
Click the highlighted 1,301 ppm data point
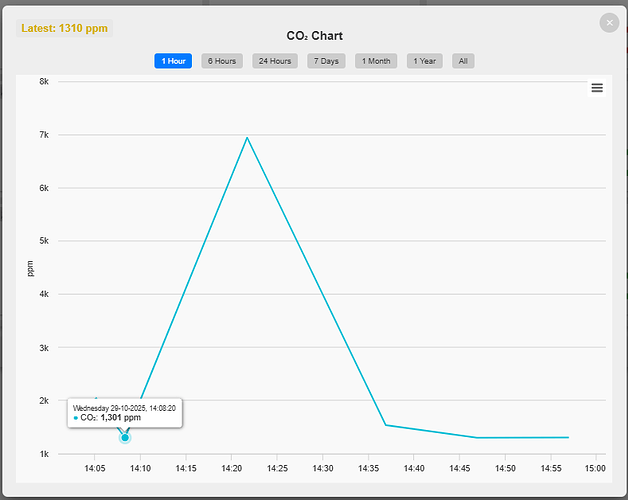point(125,437)
